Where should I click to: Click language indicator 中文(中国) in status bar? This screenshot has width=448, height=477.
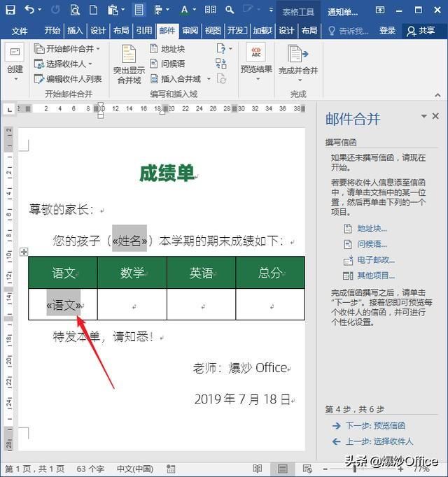pyautogui.click(x=135, y=469)
